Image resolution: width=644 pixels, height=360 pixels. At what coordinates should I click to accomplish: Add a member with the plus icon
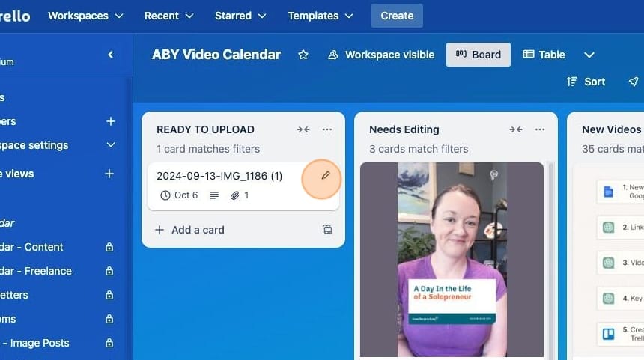click(x=111, y=121)
